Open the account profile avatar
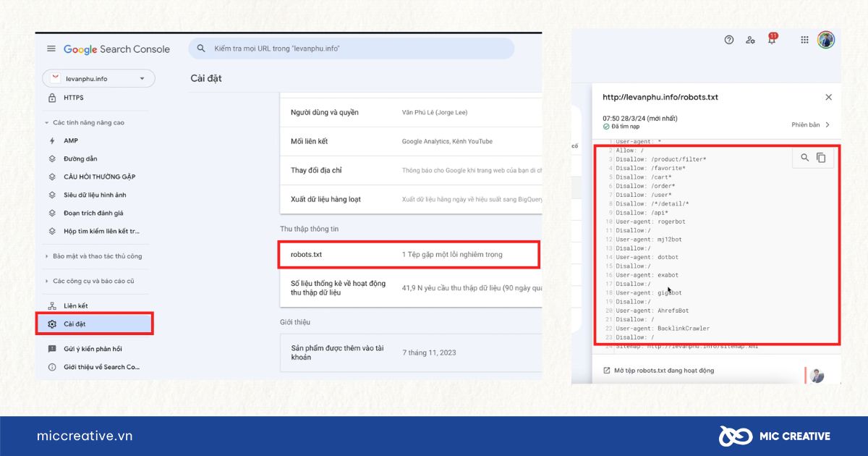Image resolution: width=868 pixels, height=456 pixels. [x=826, y=40]
